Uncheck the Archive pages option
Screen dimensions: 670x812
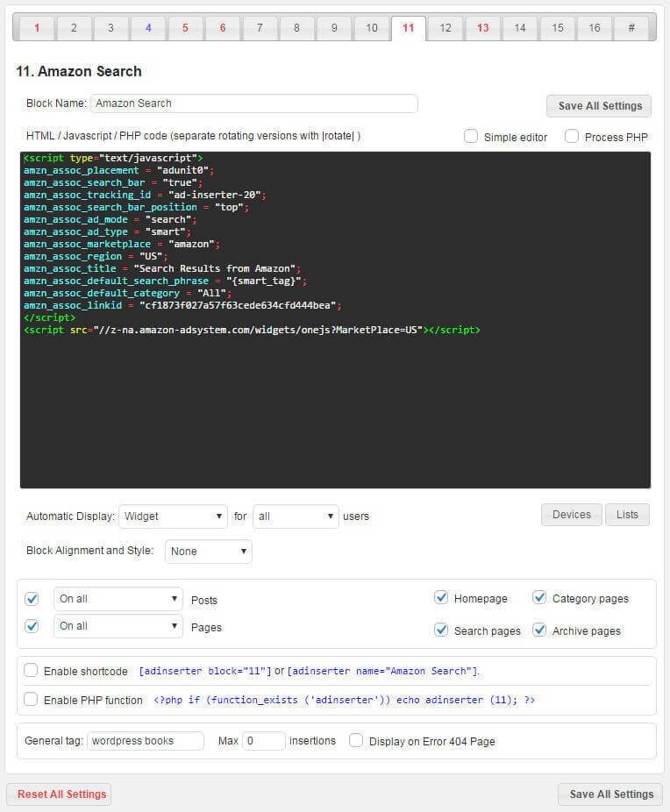pyautogui.click(x=539, y=630)
